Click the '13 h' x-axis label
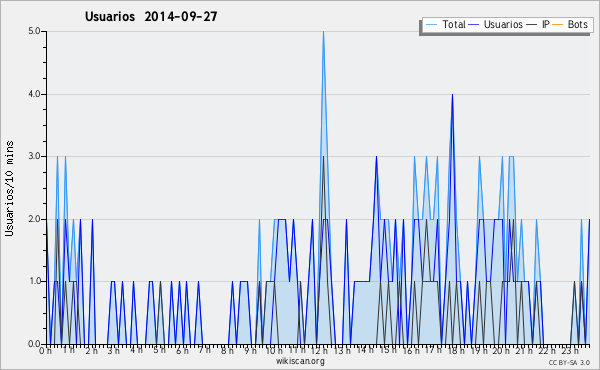Viewport: 600px width, 370px height. [342, 350]
